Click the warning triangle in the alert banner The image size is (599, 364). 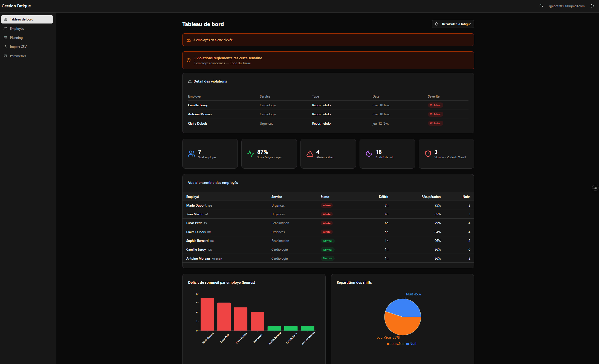(x=188, y=40)
